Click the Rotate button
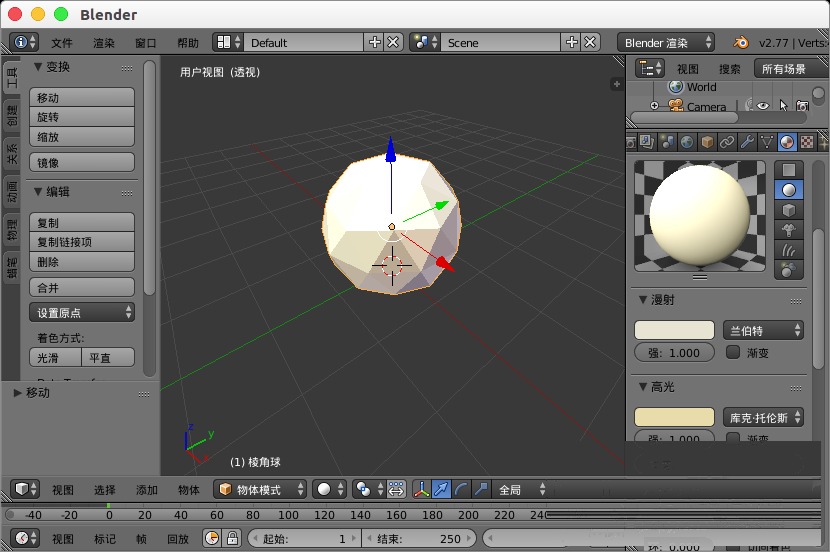Screen dimensions: 830x552 [82, 117]
